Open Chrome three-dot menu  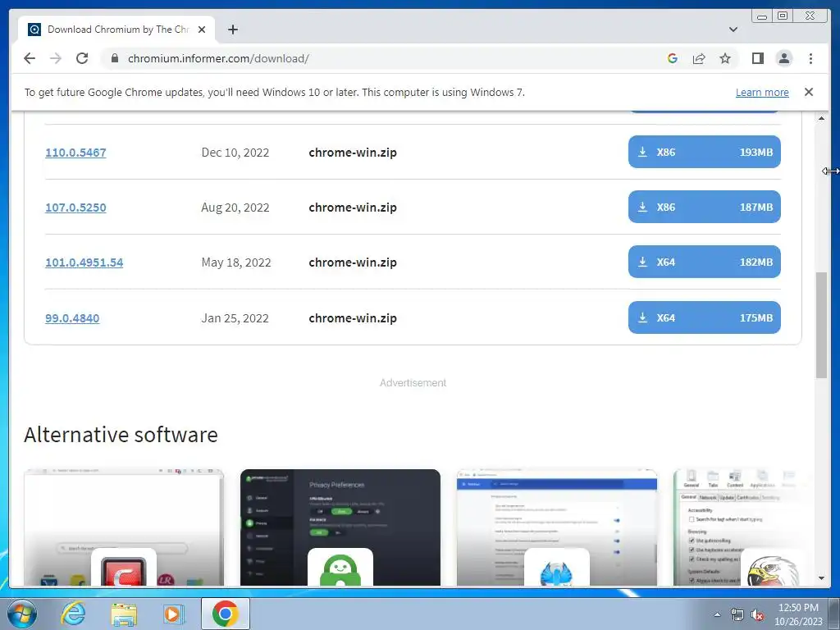(810, 58)
